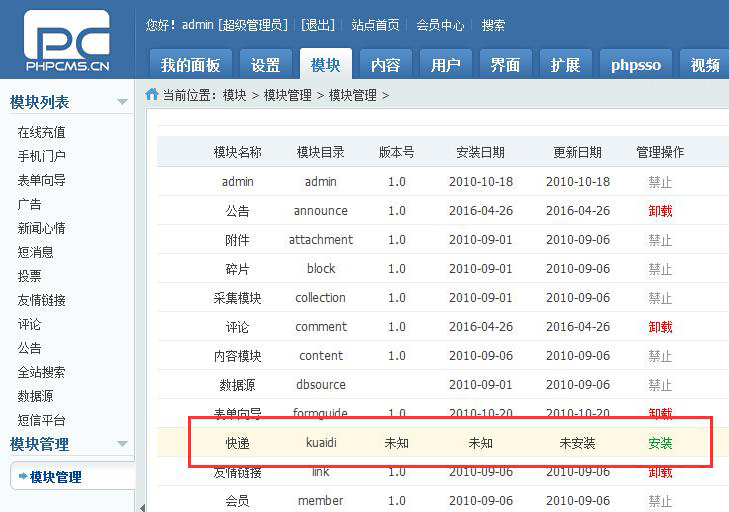The height and width of the screenshot is (512, 729).
Task: Open 会员中心 in top bar
Action: coord(440,25)
